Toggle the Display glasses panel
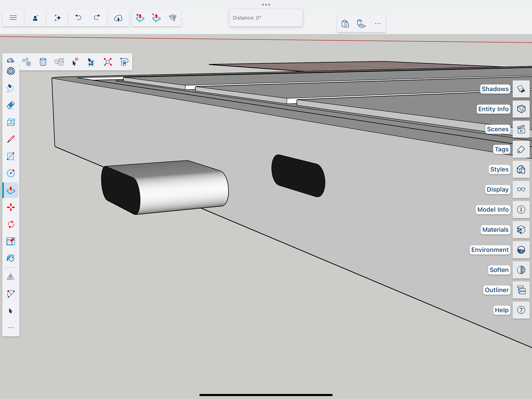Screen dimensions: 532x399 [521, 190]
